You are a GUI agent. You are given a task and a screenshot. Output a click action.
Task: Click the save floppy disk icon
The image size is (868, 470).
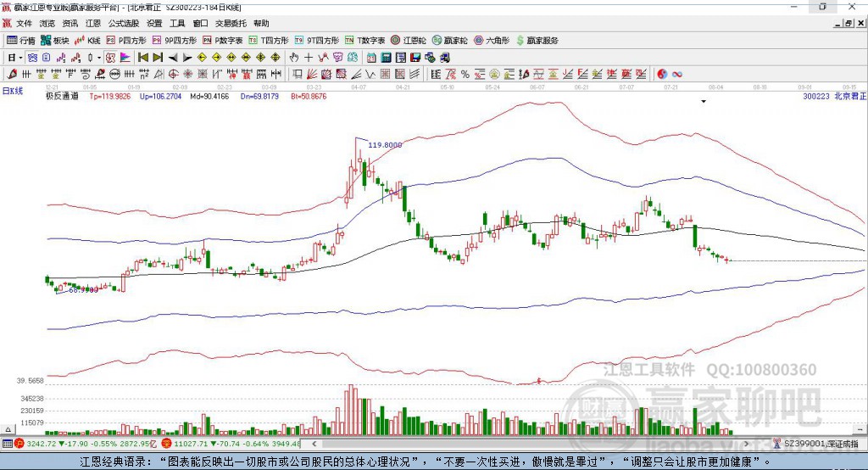[415, 58]
